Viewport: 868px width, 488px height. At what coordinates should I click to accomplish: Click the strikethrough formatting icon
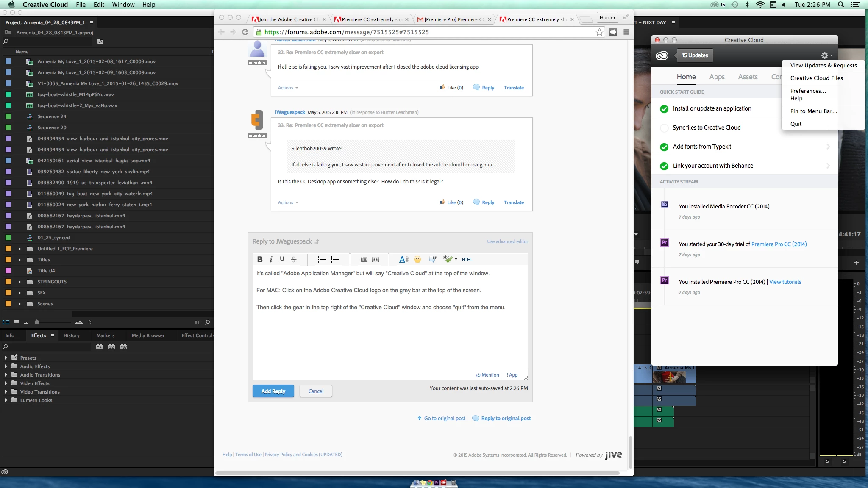(x=294, y=259)
